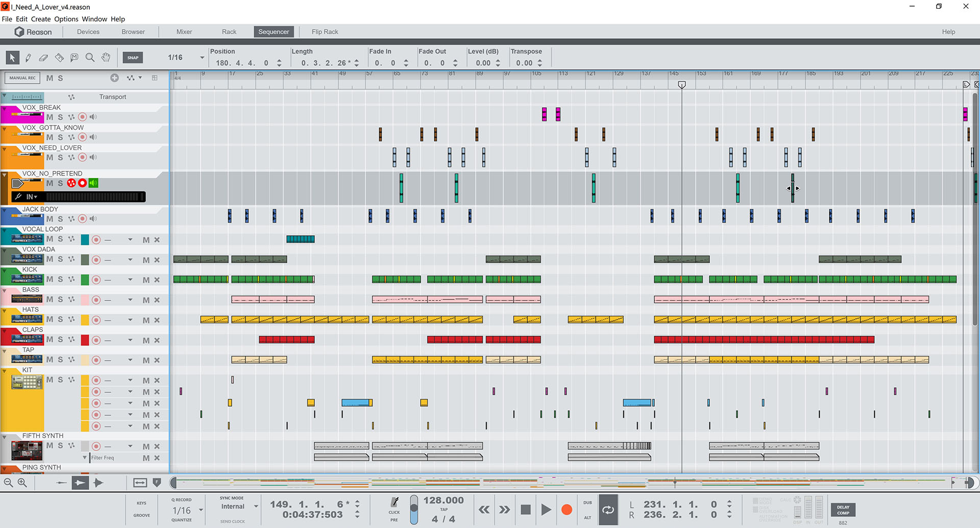
Task: Toggle the MANUAL REC button
Action: tap(22, 78)
